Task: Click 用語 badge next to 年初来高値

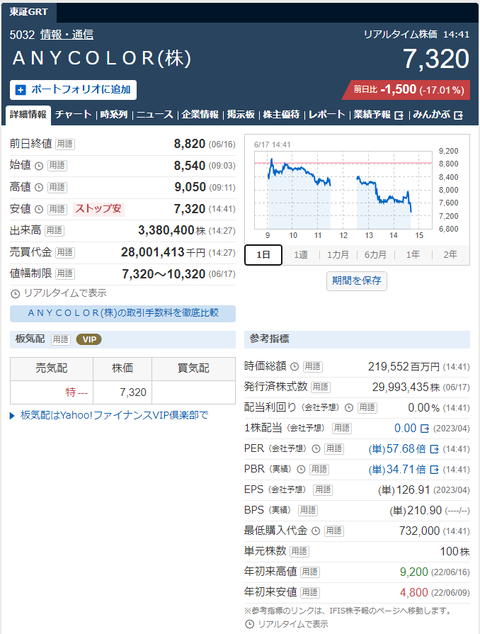Action: [310, 572]
